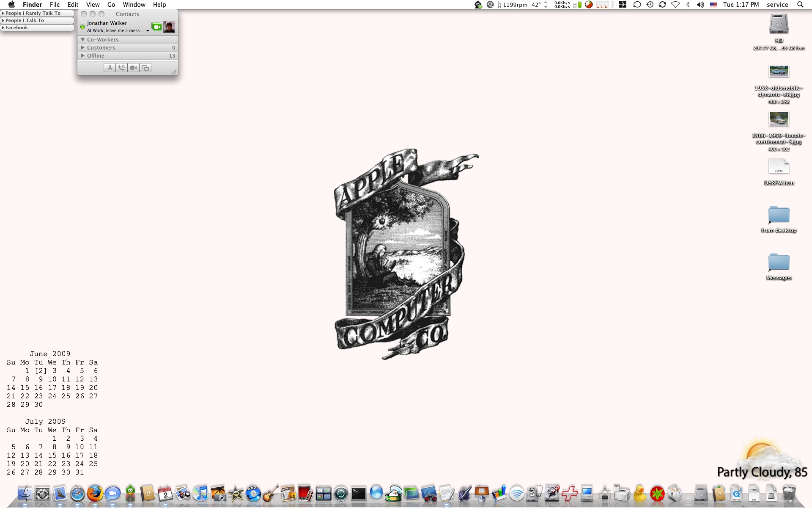Open iCal calendar icon in the Dock
Viewport: 812px width, 508px height.
[165, 494]
